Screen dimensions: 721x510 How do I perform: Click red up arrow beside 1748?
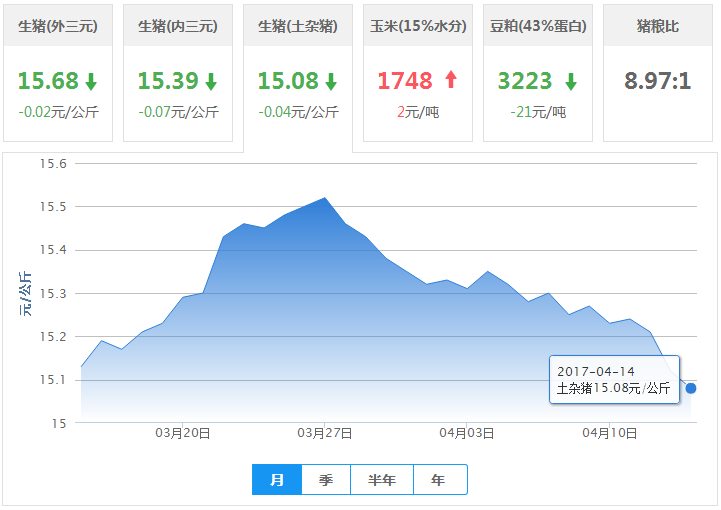(x=450, y=80)
